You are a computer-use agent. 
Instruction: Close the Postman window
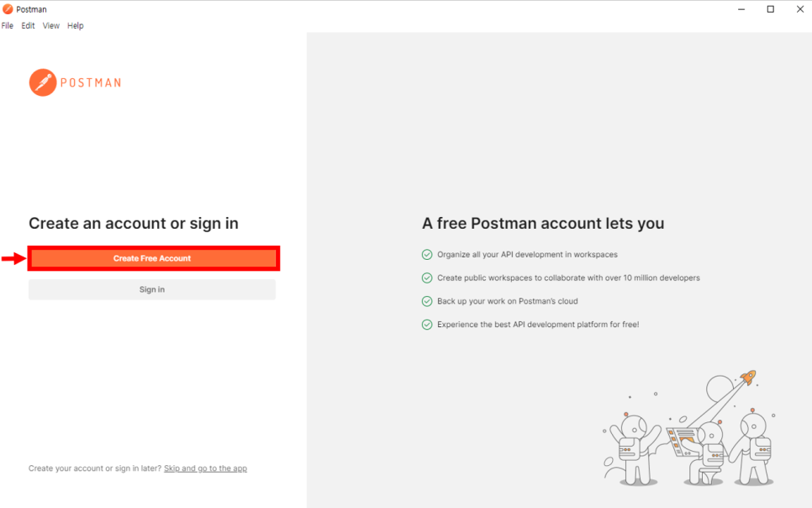click(x=799, y=9)
